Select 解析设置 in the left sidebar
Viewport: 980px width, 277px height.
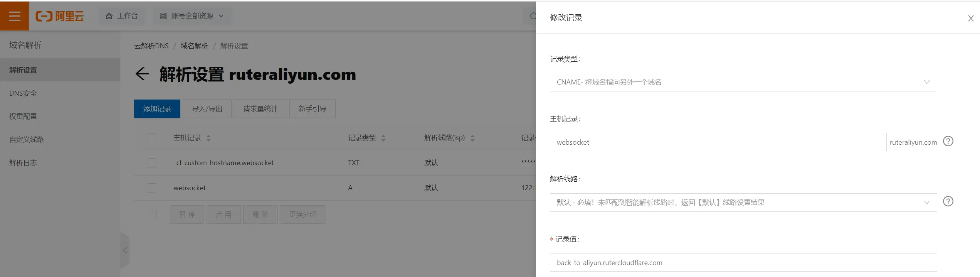pos(60,70)
